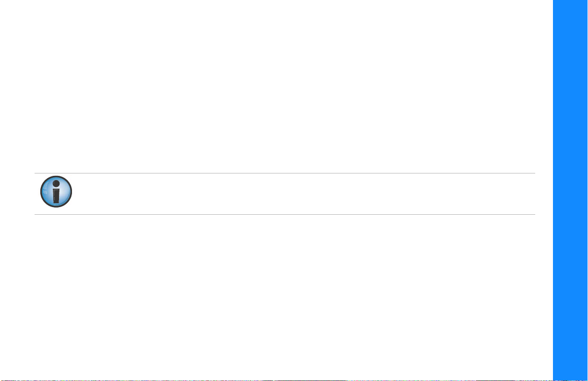Click the white gap between note box and blue strip

[x=544, y=194]
